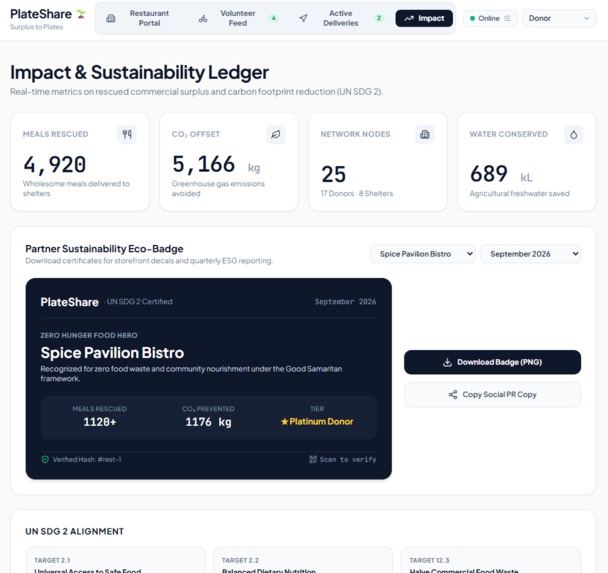Click the 4,920 meals rescued value
The image size is (608, 573).
[55, 164]
